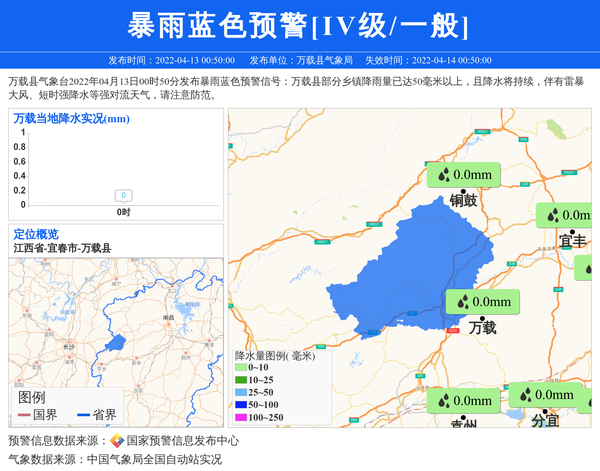The width and height of the screenshot is (600, 471).
Task: Click the blue Wanzai location on the overview minimap
Action: tap(117, 343)
